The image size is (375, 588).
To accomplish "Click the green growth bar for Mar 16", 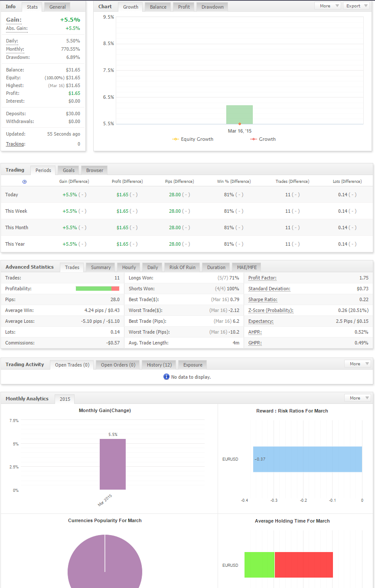I will [239, 115].
